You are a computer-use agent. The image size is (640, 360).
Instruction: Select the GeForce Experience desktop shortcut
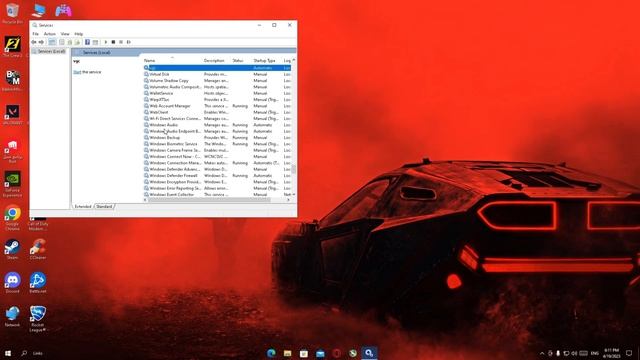tap(13, 184)
